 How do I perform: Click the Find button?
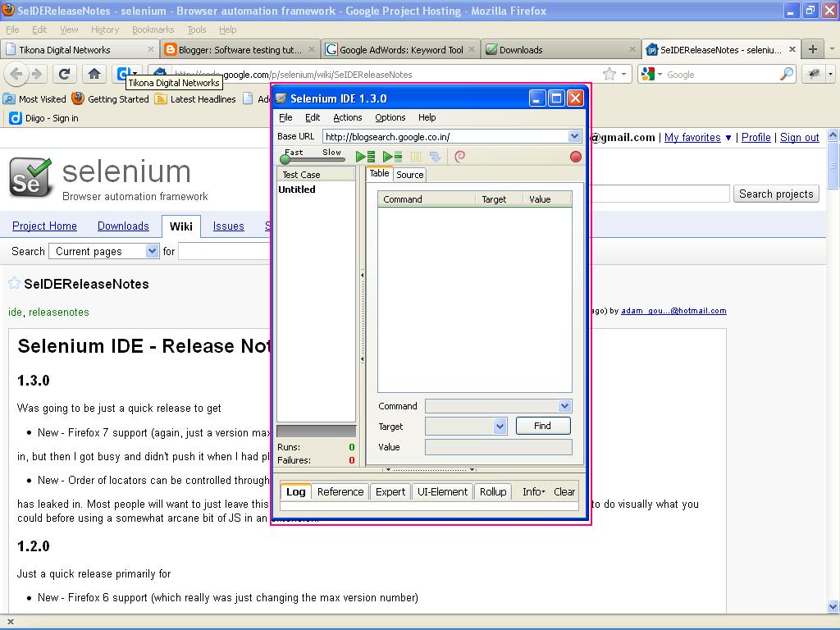click(x=543, y=426)
